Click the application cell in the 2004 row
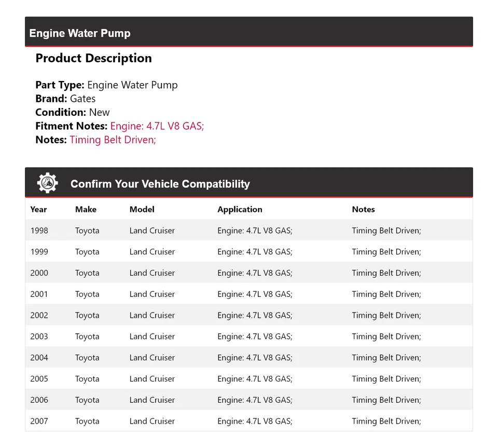 tap(255, 358)
